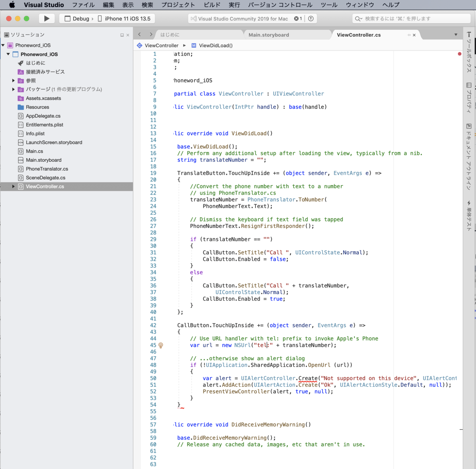476x469 pixels.
Task: Open the ツール menu
Action: pos(329,5)
